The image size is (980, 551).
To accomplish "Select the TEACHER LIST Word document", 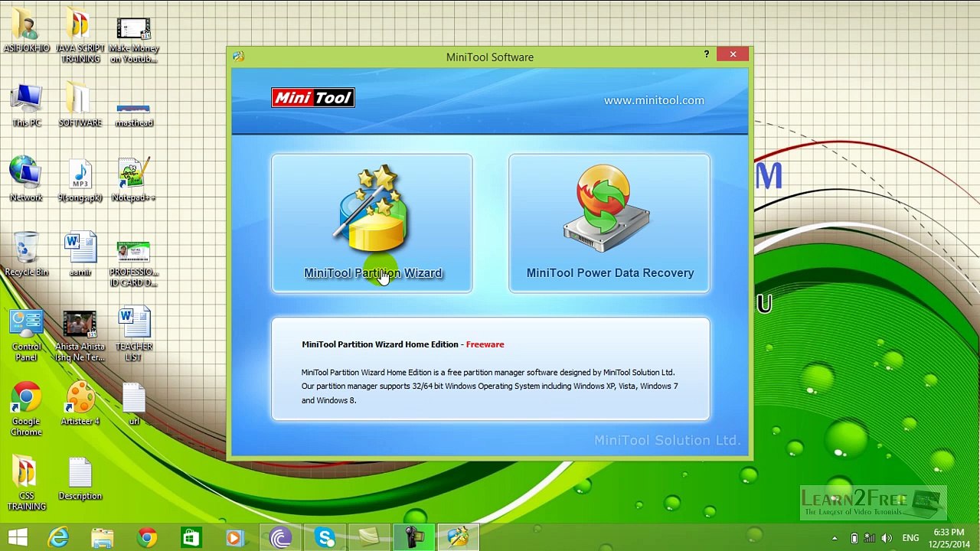I will pyautogui.click(x=134, y=335).
